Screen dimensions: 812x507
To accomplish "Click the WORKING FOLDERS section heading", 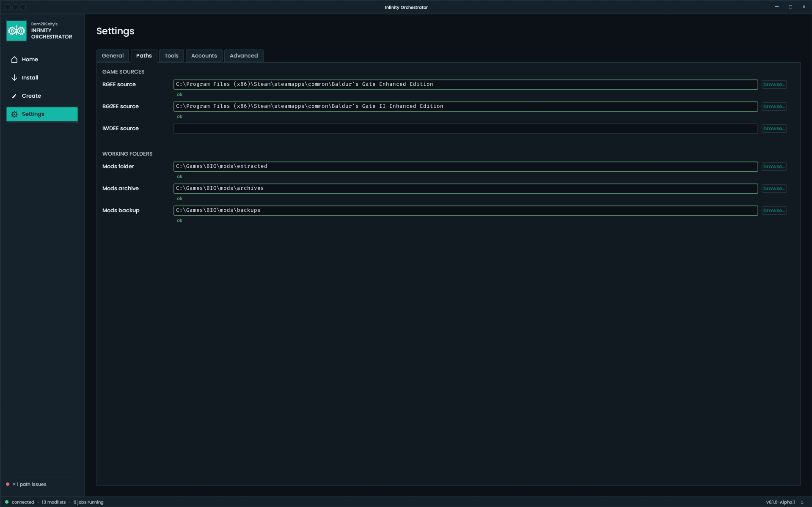I will click(x=127, y=154).
